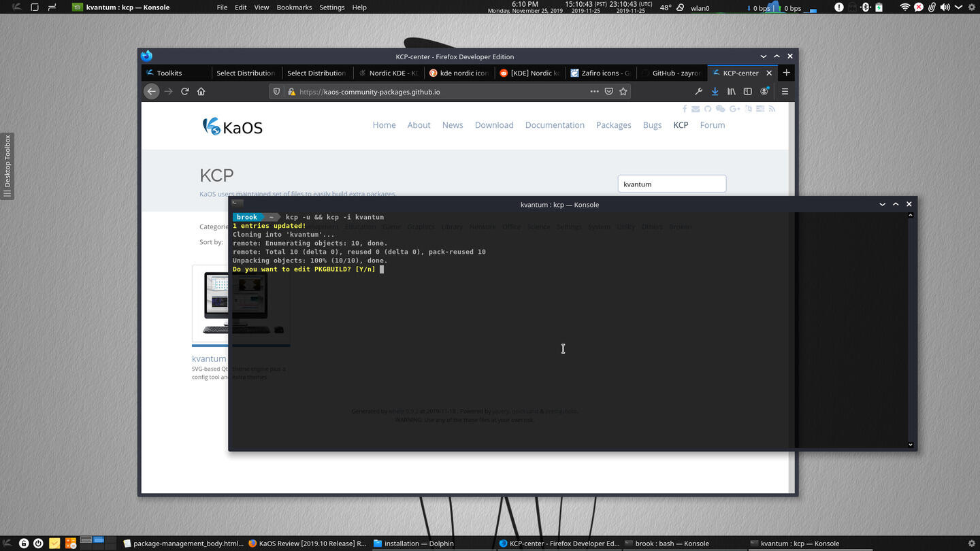Go to Firefox Home page button
Viewport: 980px width, 551px height.
201,91
